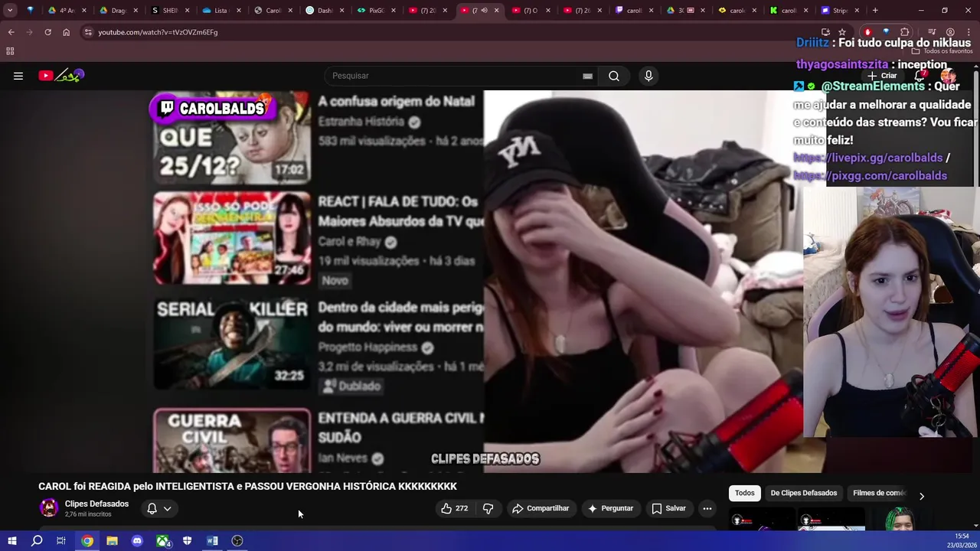Open OBS Studio from the taskbar

pos(237,541)
